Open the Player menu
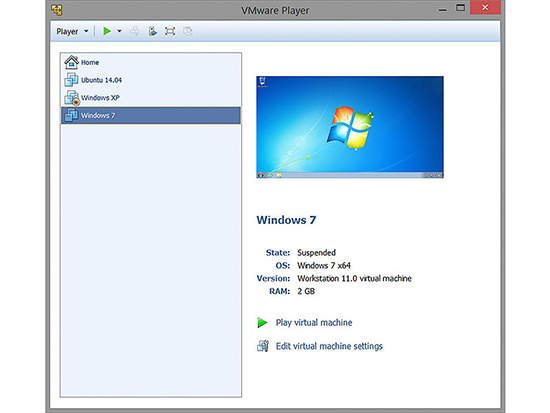This screenshot has width=550, height=413. (x=72, y=32)
